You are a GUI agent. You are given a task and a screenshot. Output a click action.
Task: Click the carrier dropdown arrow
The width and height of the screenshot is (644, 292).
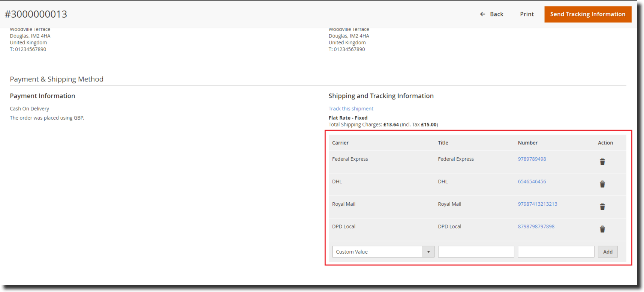(428, 252)
